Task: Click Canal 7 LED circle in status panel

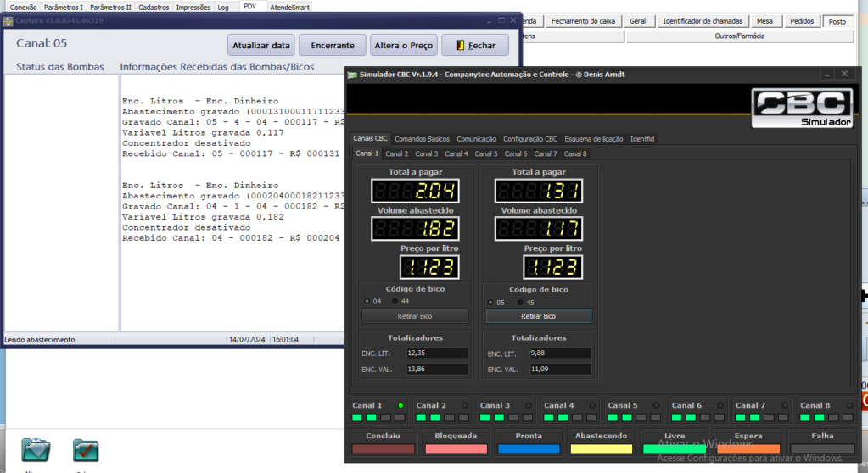Action: [x=784, y=405]
